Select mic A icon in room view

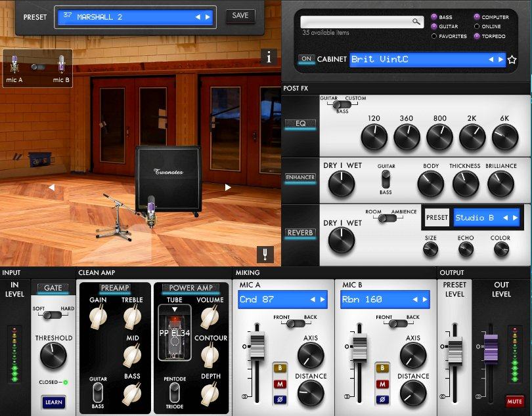tap(14, 65)
